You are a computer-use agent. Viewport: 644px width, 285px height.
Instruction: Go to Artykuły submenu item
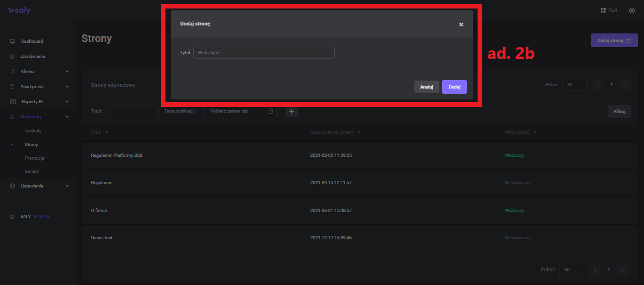(x=33, y=131)
